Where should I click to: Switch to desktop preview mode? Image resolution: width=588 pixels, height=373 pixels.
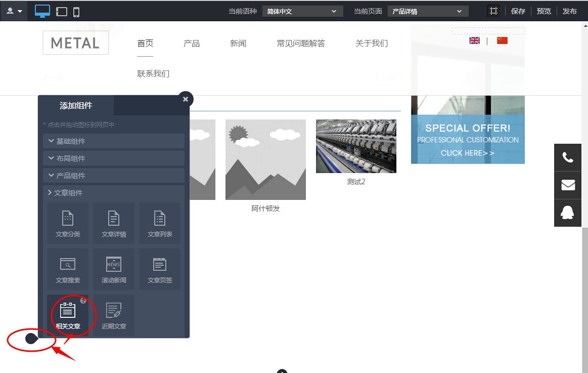pos(41,10)
